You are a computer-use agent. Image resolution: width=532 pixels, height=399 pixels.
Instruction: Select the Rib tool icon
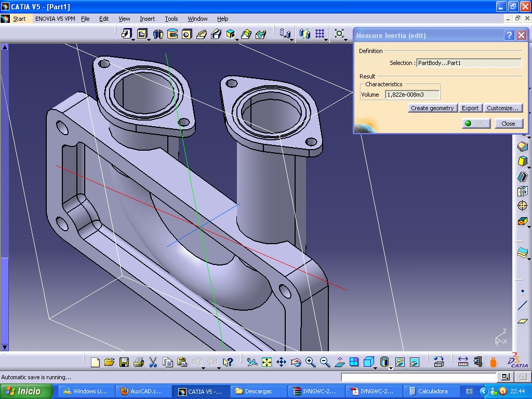click(x=202, y=34)
